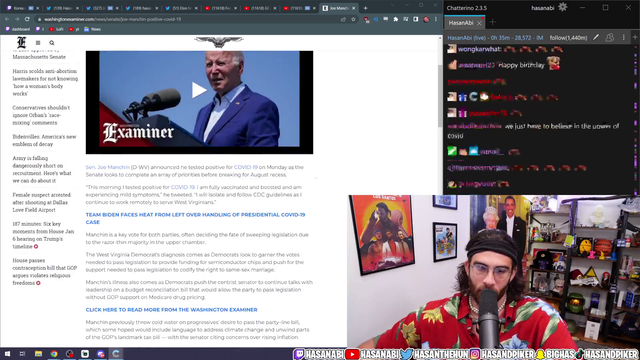Reload the Washington Examiner page
Image resolution: width=640 pixels, height=360 pixels.
click(x=27, y=19)
